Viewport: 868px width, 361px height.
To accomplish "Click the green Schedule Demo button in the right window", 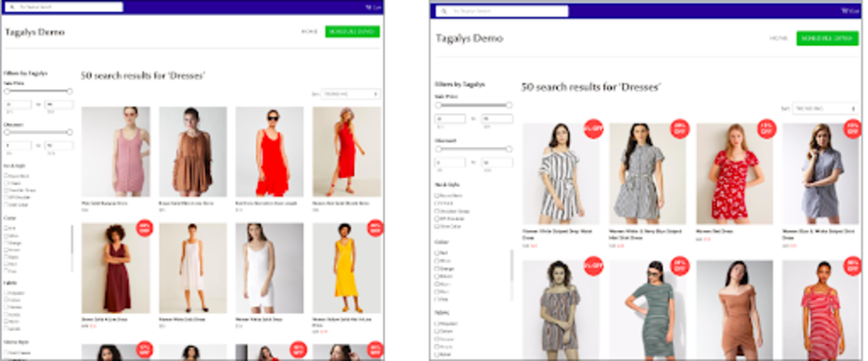I will point(827,38).
